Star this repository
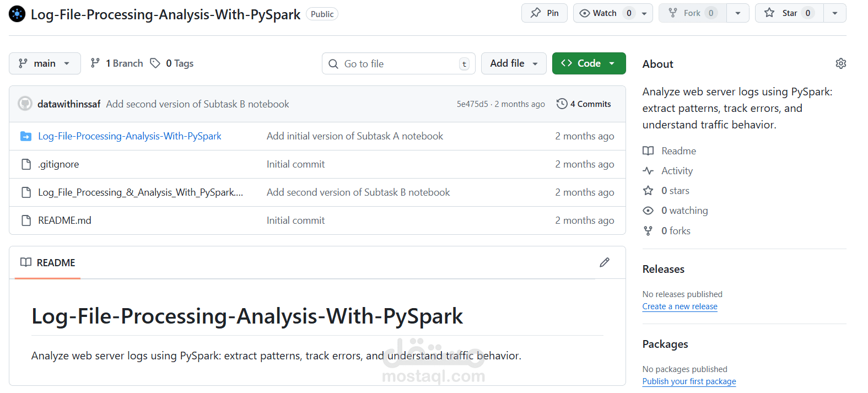The width and height of the screenshot is (868, 393). [789, 13]
